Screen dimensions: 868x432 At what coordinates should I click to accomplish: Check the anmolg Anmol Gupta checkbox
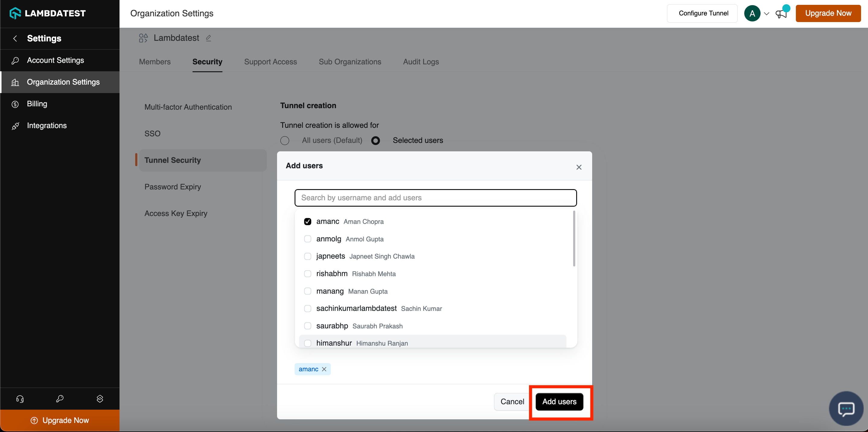click(x=307, y=239)
